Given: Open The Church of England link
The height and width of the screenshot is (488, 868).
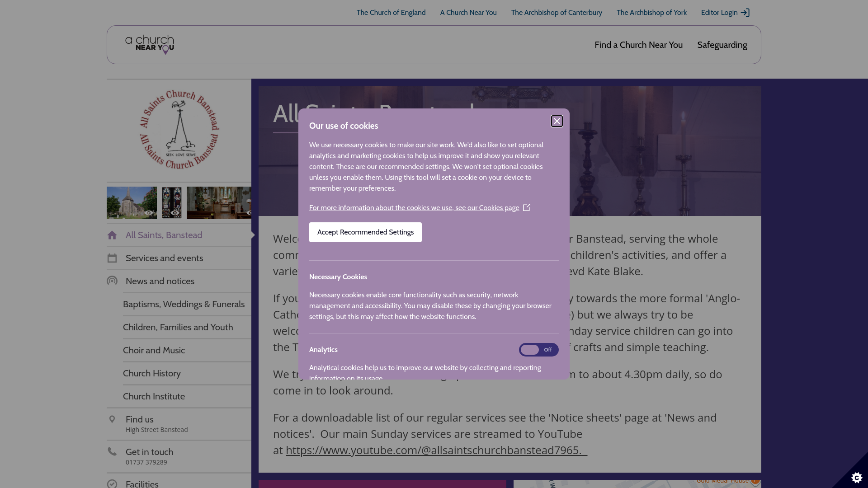Looking at the screenshot, I should (391, 13).
